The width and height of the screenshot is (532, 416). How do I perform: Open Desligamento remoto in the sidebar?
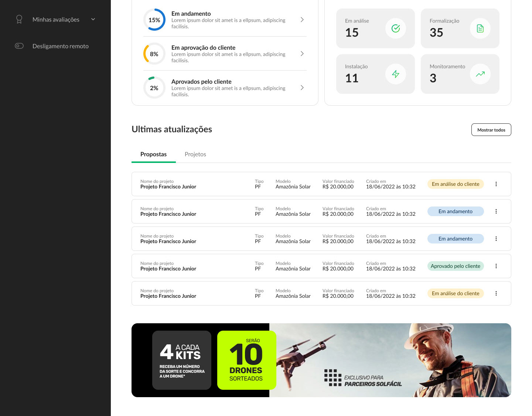pos(61,46)
